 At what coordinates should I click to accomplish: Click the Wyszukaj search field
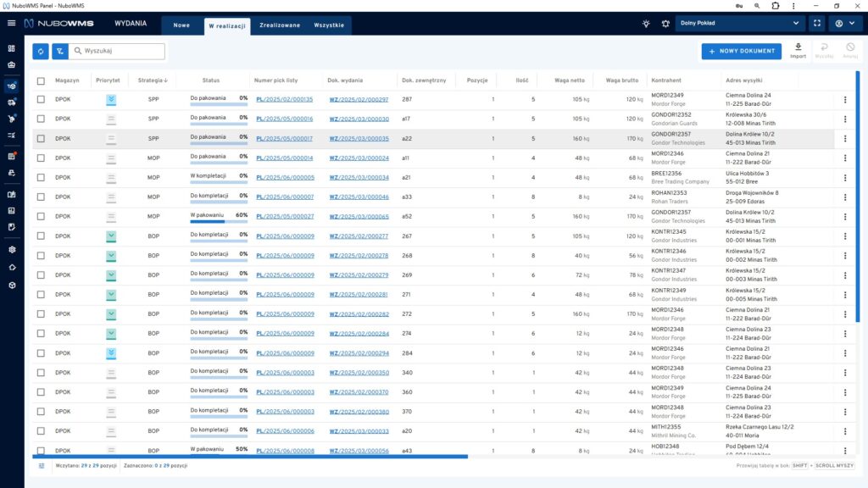pyautogui.click(x=121, y=52)
